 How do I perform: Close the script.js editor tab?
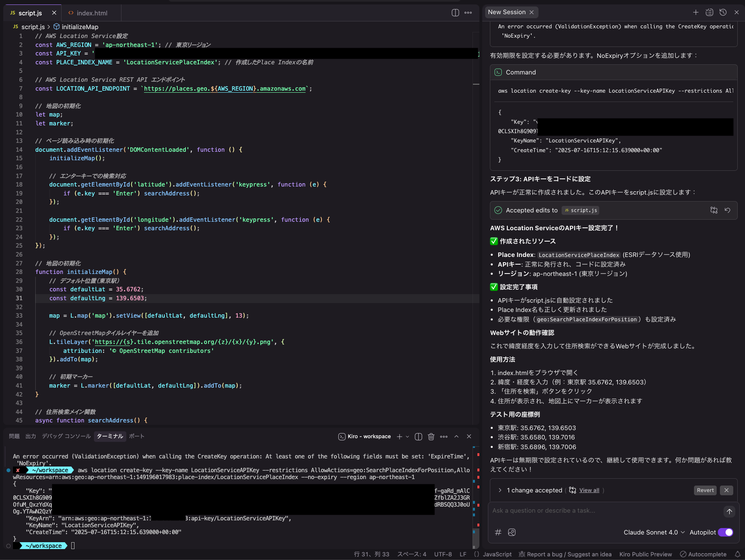pos(54,13)
